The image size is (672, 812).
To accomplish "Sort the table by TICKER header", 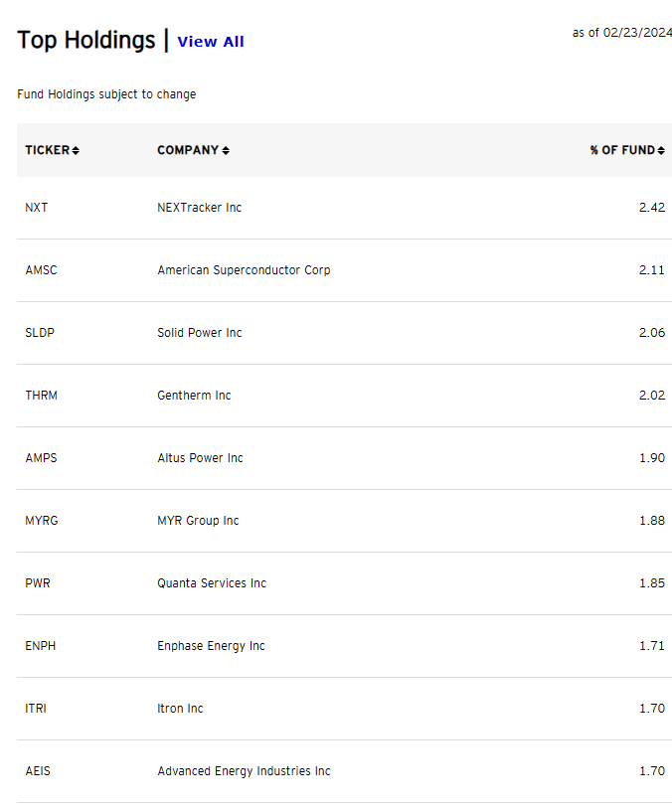I will click(47, 150).
